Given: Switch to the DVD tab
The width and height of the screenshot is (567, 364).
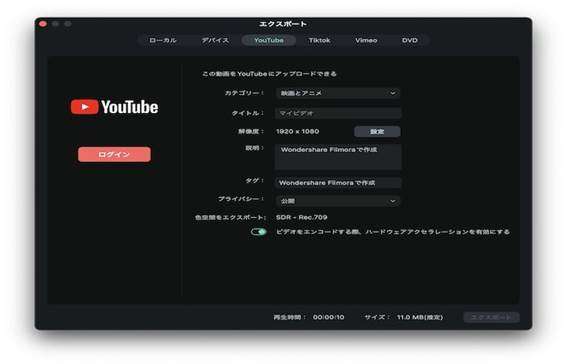Looking at the screenshot, I should click(410, 40).
